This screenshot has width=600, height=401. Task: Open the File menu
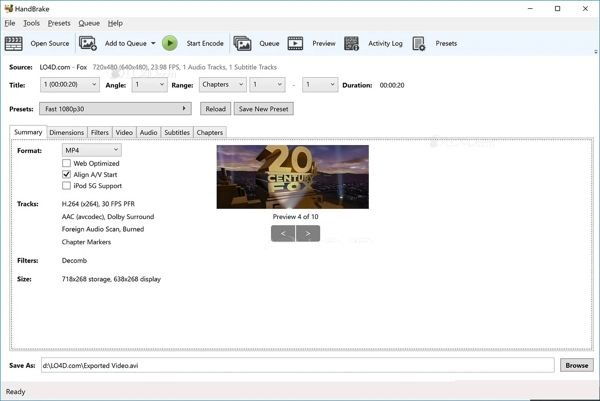pos(10,23)
